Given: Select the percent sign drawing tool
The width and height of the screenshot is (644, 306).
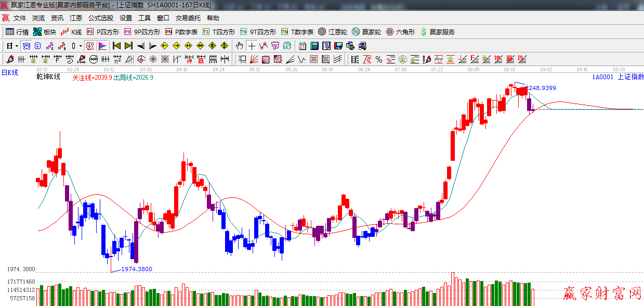Looking at the screenshot, I should [x=379, y=59].
